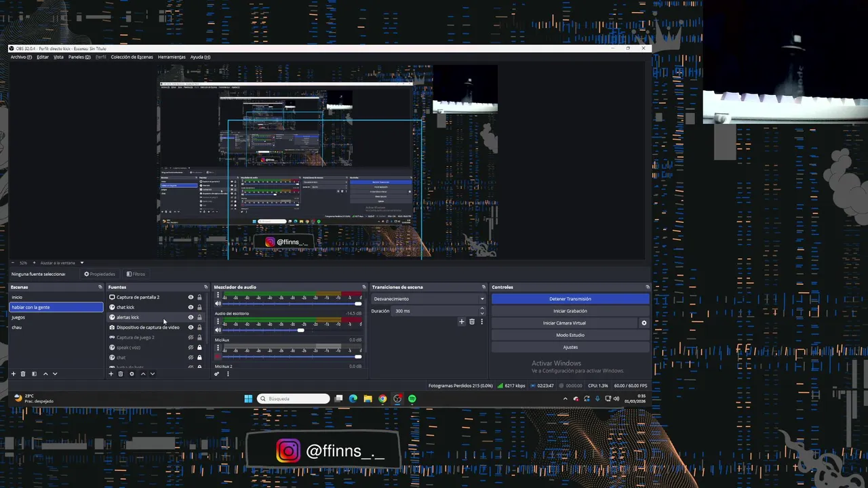Move scene down in Escenas list
Viewport: 868px width, 488px height.
pos(55,373)
